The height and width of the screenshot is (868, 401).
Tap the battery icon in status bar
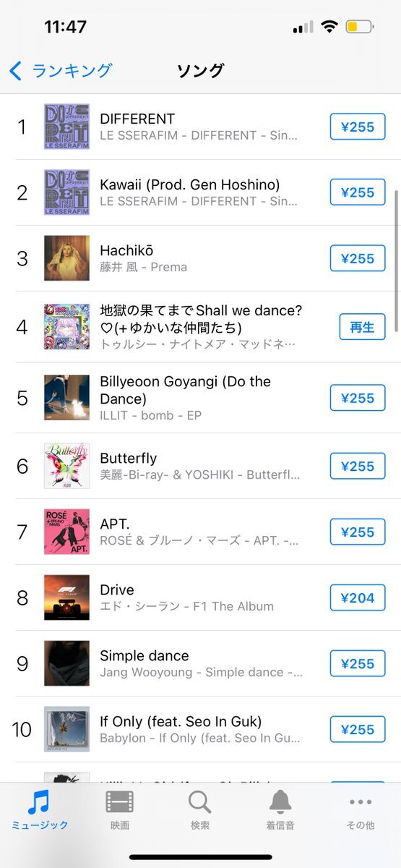pyautogui.click(x=359, y=27)
